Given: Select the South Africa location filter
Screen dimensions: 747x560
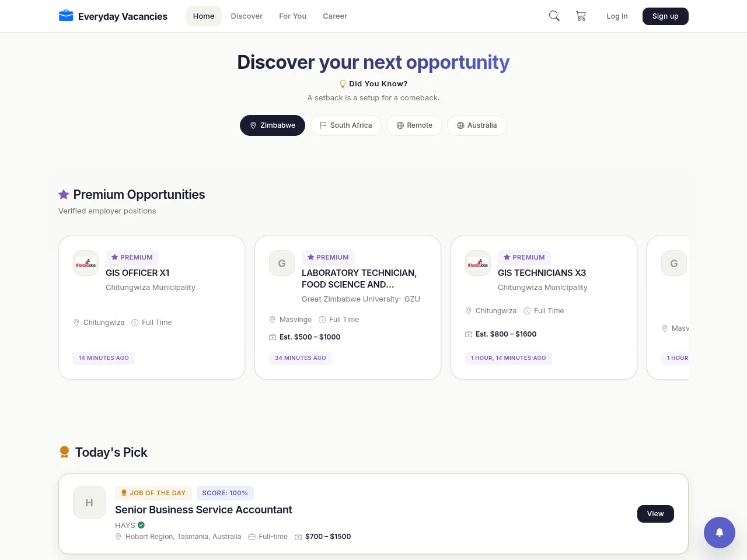Looking at the screenshot, I should pyautogui.click(x=345, y=125).
